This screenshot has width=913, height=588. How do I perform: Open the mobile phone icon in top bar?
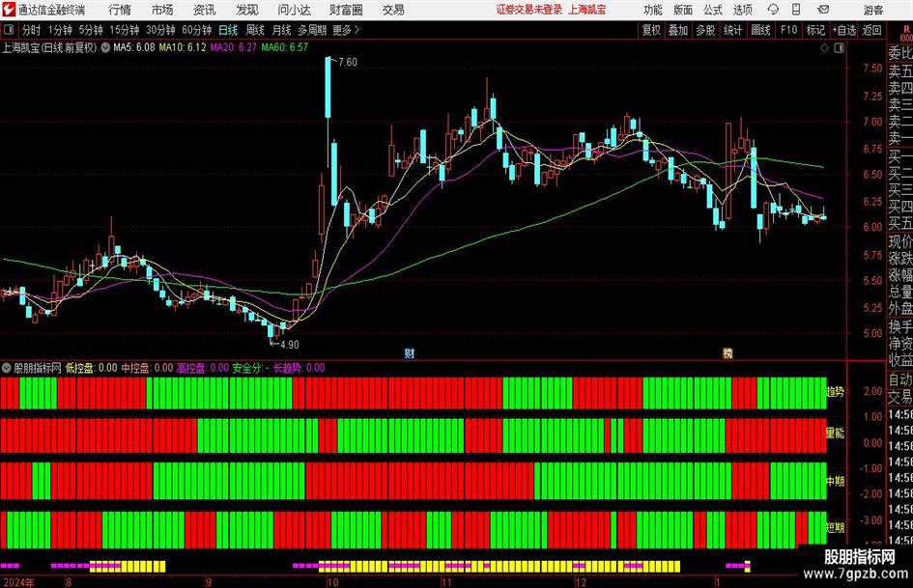796,10
